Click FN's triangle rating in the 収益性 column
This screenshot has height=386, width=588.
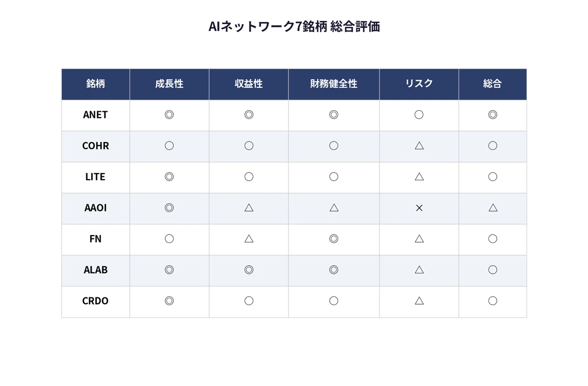tap(248, 239)
